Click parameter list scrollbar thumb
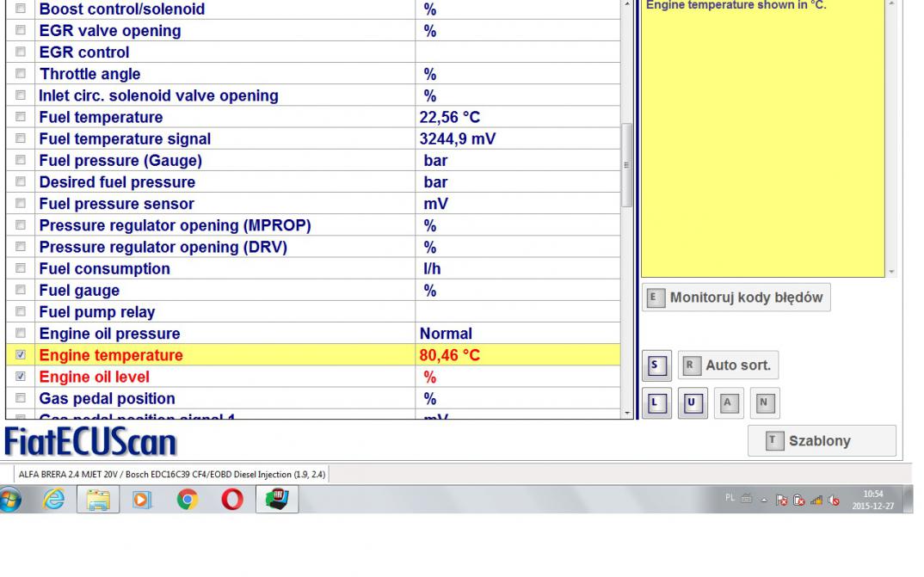The image size is (924, 577). coord(626,165)
